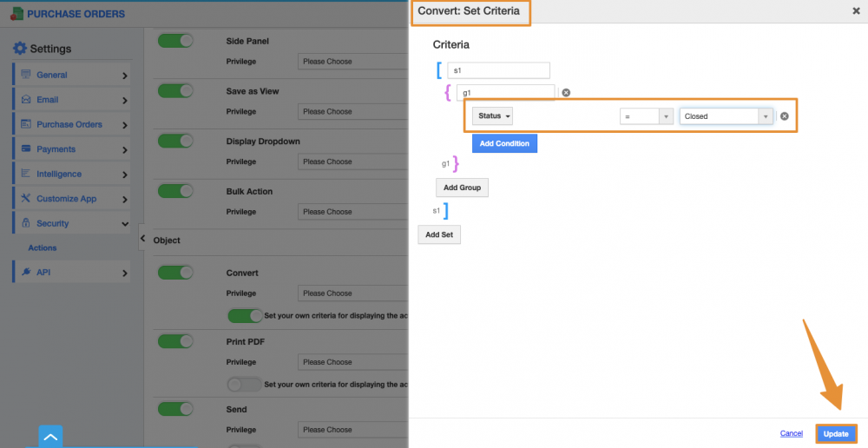Open the Email settings section
Image resolution: width=868 pixels, height=448 pixels.
(71, 100)
